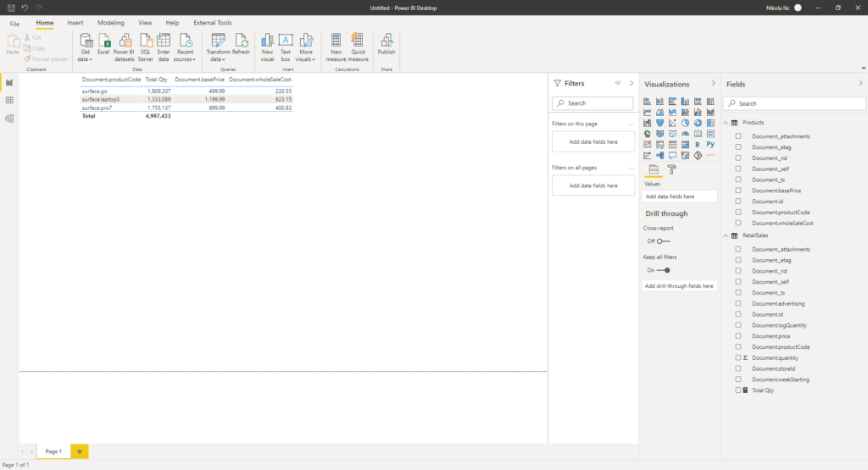Click Publish in the ribbon
The width and height of the screenshot is (868, 470).
click(x=387, y=44)
